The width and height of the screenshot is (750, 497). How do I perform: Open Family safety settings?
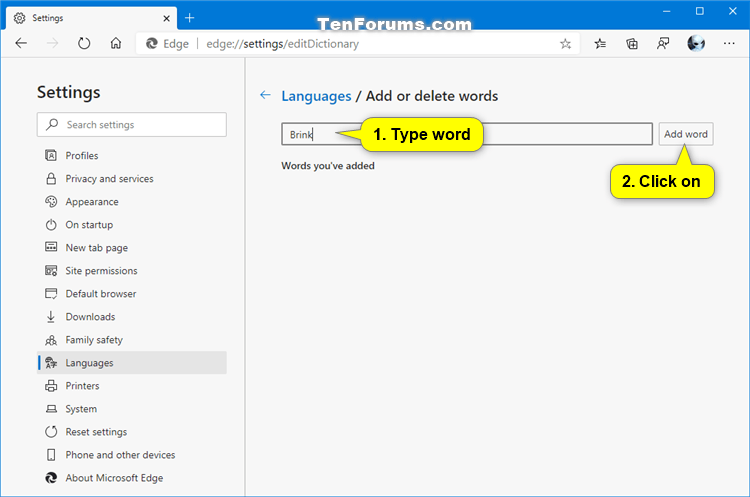click(131, 340)
